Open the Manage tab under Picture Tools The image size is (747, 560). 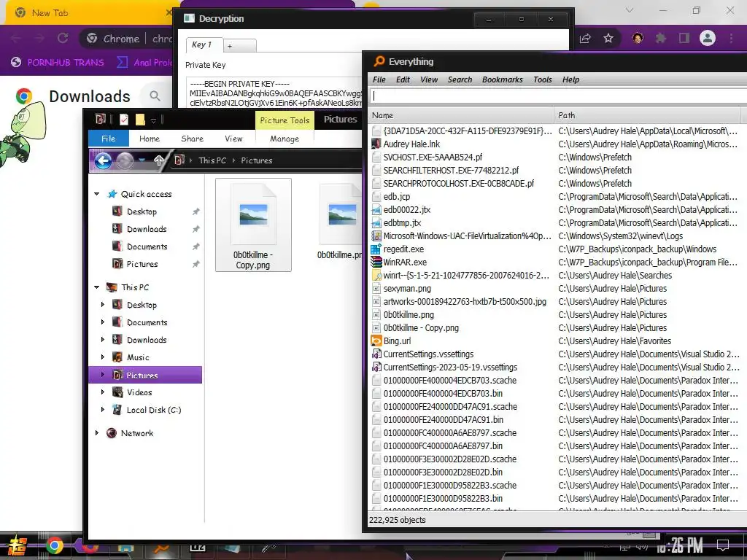point(285,139)
